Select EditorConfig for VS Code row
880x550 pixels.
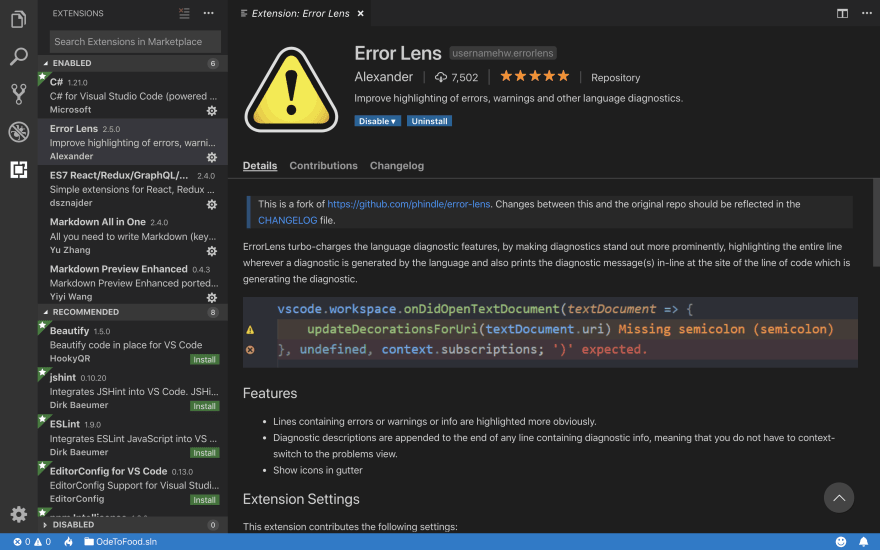[x=132, y=484]
